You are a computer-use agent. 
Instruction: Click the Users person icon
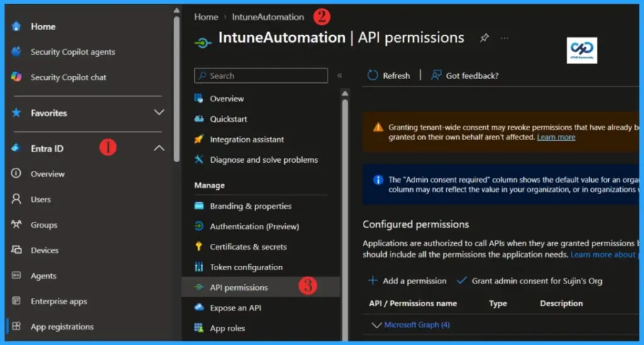click(16, 199)
